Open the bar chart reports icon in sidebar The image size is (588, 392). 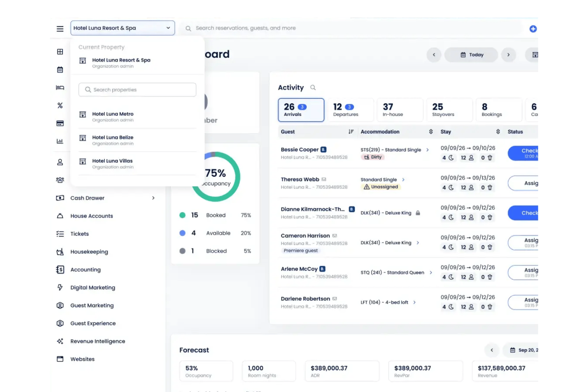point(60,141)
